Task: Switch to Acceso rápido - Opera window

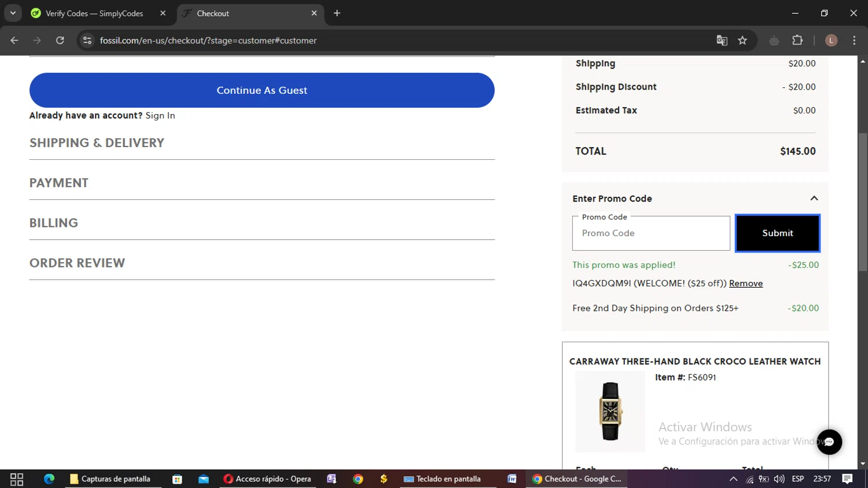Action: coord(268,479)
